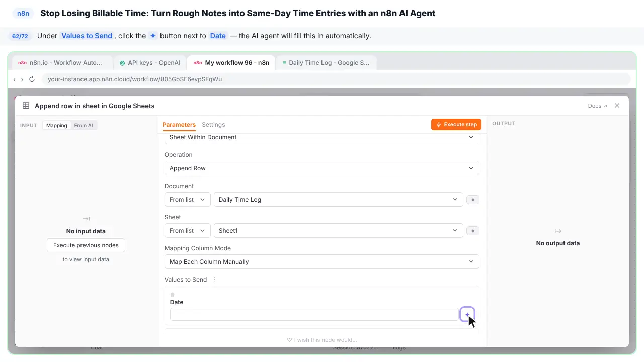
Task: Open the Docs link
Action: coord(597,106)
